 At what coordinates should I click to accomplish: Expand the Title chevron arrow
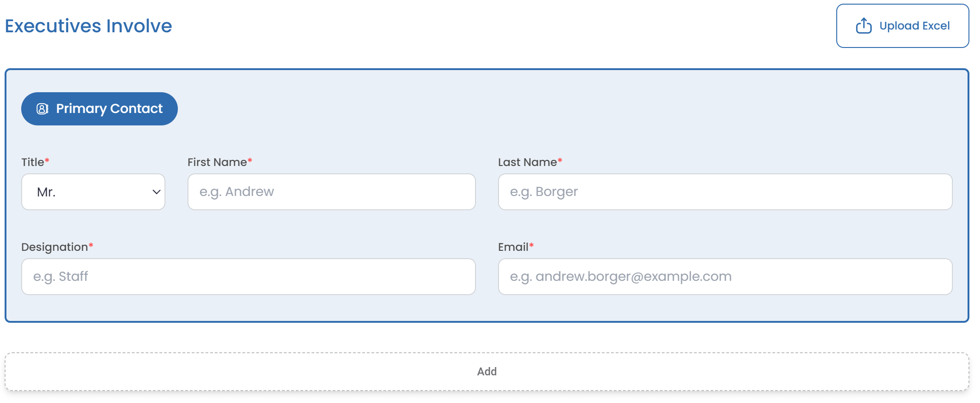[156, 192]
